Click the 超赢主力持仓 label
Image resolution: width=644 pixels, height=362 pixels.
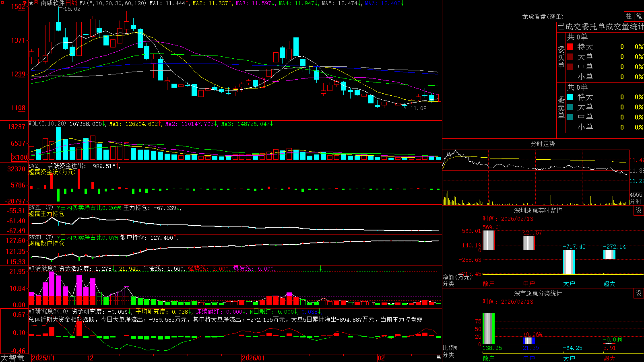pos(46,214)
